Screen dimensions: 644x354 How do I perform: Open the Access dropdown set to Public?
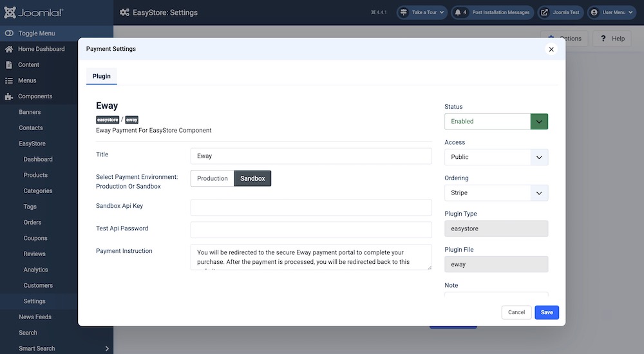[496, 157]
